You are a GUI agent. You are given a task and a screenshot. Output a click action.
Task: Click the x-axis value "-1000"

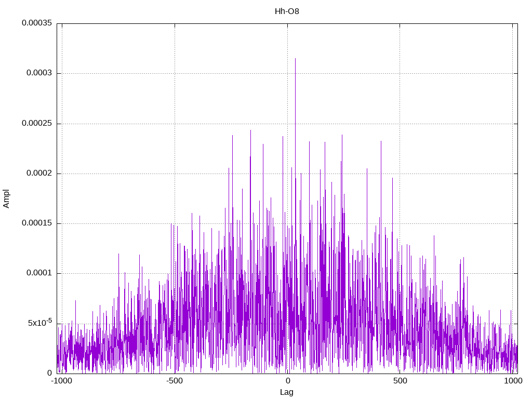click(62, 381)
